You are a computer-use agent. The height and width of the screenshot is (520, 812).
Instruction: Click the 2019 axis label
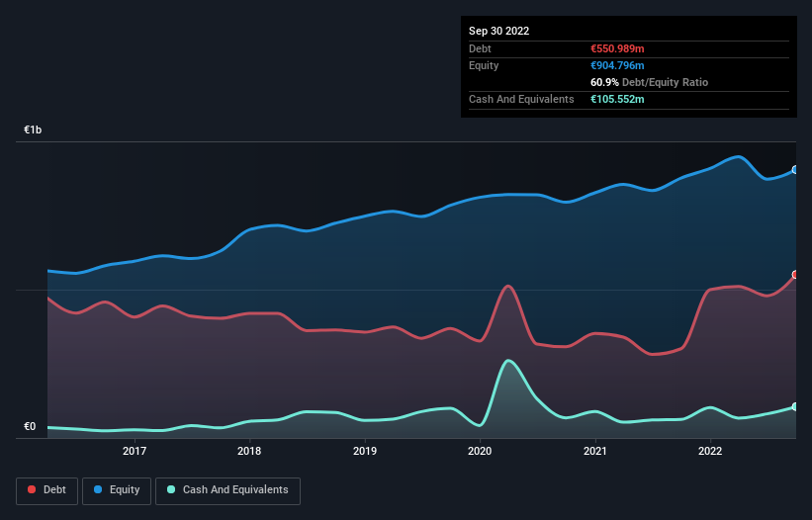coord(365,451)
